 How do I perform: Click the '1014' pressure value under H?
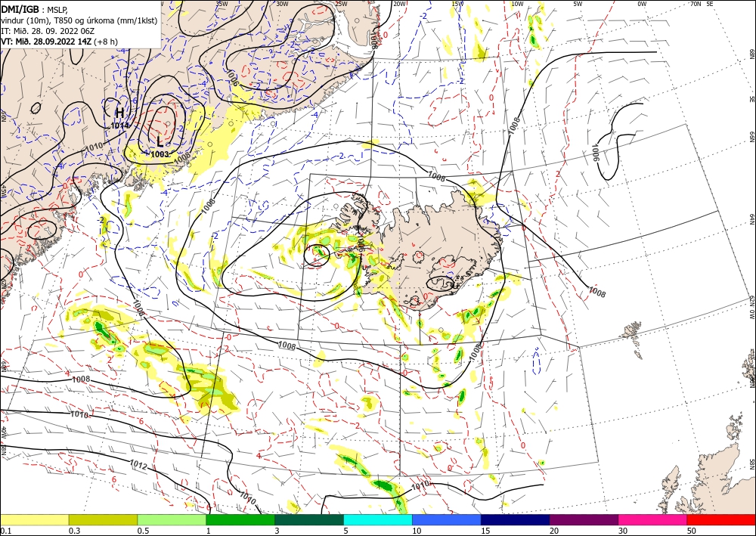tap(119, 125)
